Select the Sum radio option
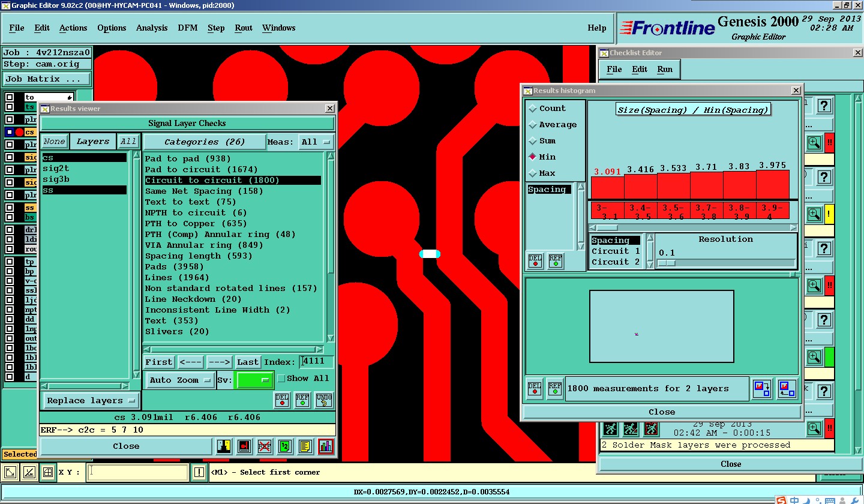 [x=542, y=141]
